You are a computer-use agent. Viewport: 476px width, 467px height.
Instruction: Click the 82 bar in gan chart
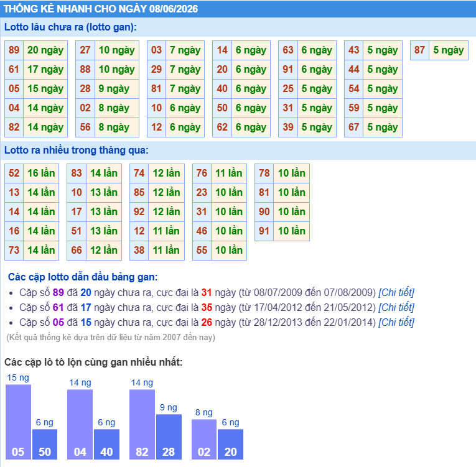click(142, 425)
